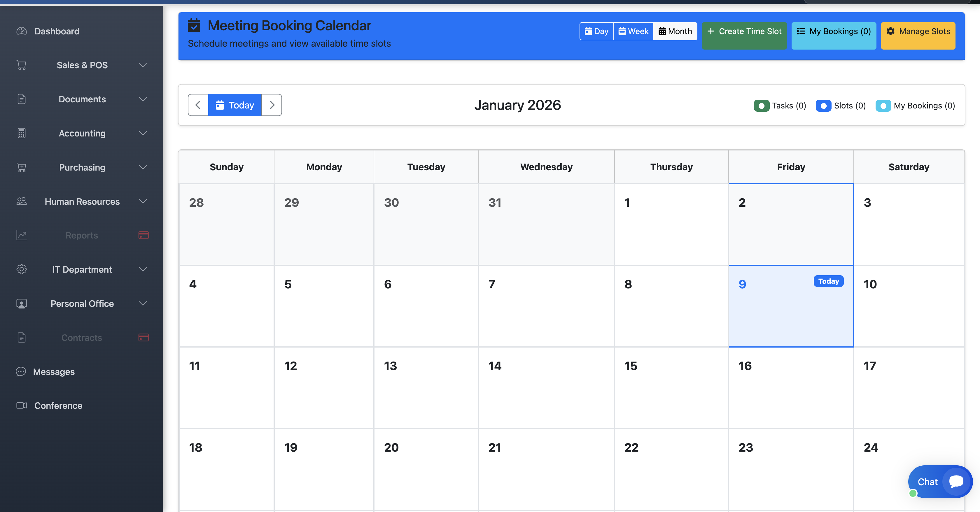Select the Human Resources people icon
This screenshot has height=512, width=980.
(21, 201)
